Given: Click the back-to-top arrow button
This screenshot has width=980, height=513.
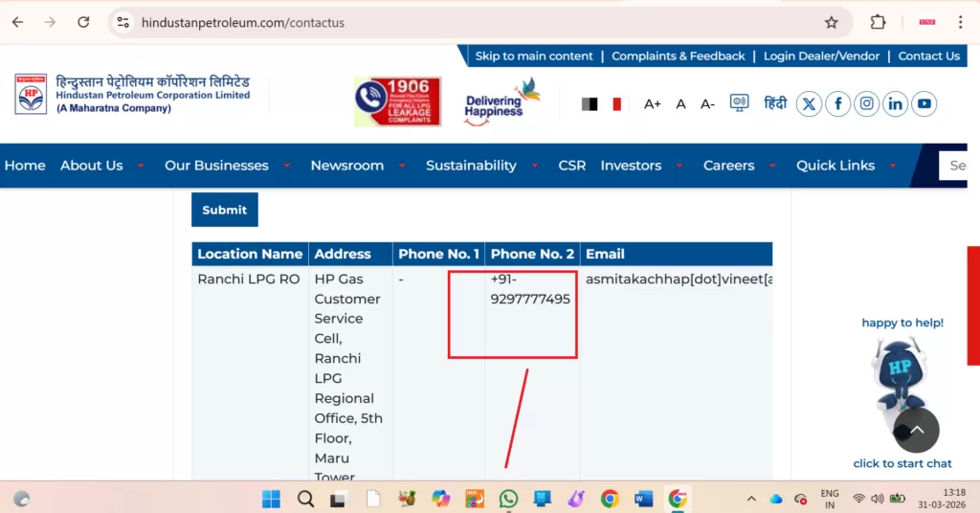Looking at the screenshot, I should tap(916, 431).
